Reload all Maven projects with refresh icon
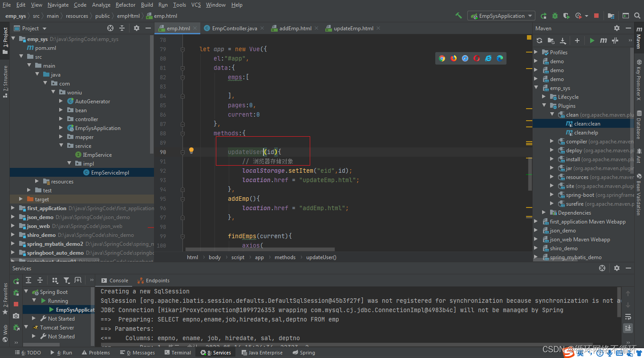Screen dimensions: 644x358 tap(539, 41)
